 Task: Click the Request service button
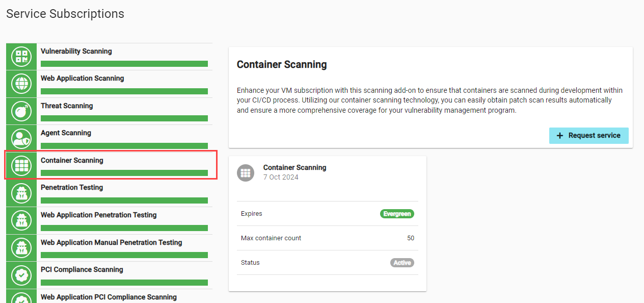pos(588,135)
